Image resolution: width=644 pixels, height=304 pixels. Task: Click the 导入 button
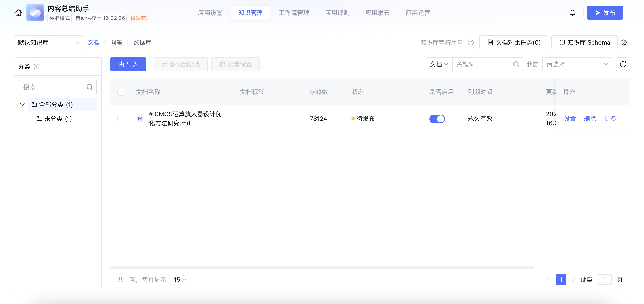coord(128,64)
